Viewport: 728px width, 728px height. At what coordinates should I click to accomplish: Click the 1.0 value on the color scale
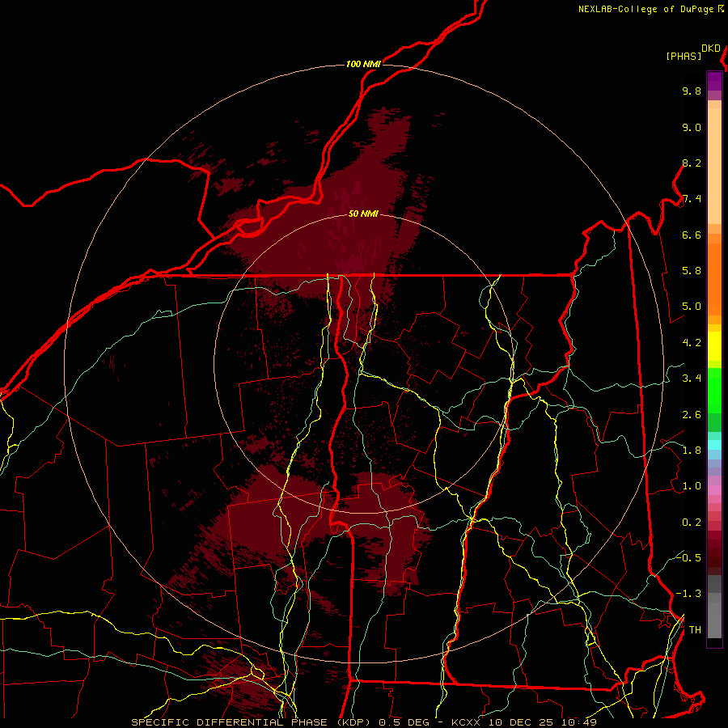692,486
